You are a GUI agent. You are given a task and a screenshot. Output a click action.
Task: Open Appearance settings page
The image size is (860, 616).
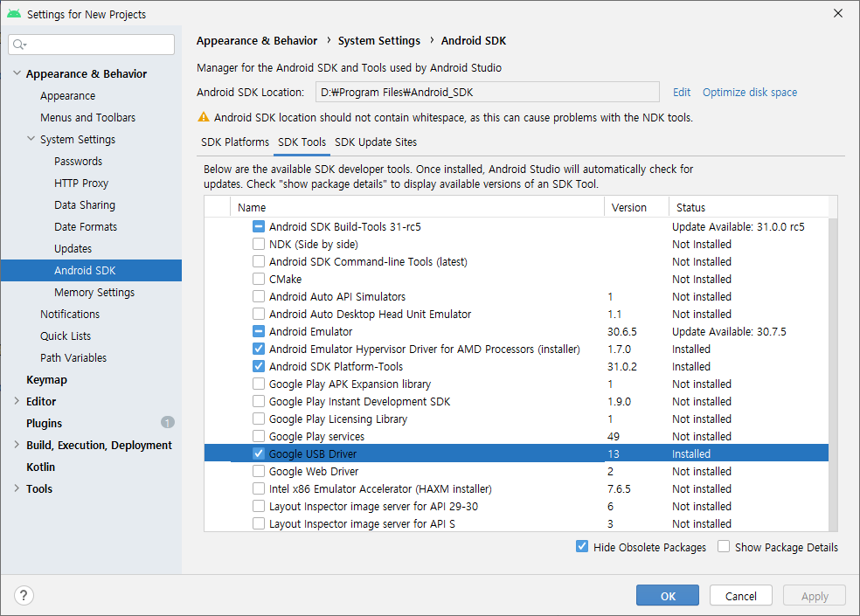[x=67, y=95]
